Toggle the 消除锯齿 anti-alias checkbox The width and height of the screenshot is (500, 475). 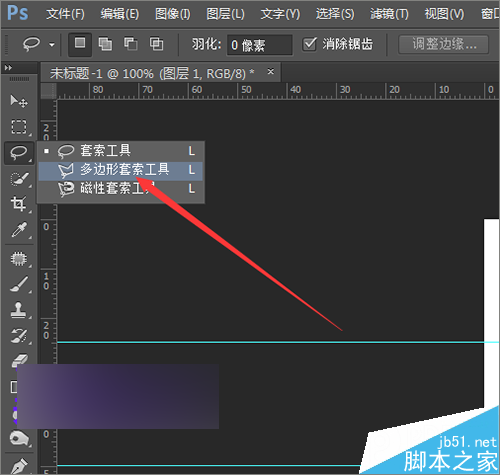[x=309, y=44]
